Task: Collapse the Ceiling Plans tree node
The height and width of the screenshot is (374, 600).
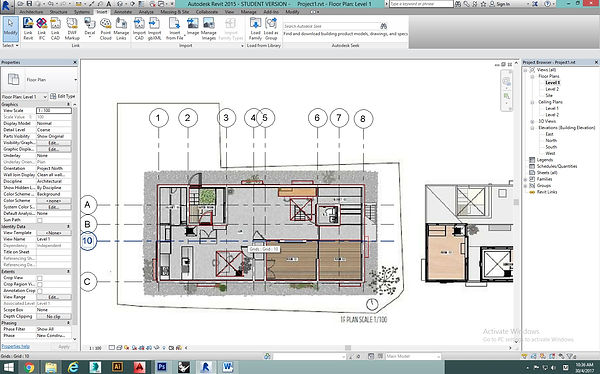Action: pyautogui.click(x=532, y=102)
